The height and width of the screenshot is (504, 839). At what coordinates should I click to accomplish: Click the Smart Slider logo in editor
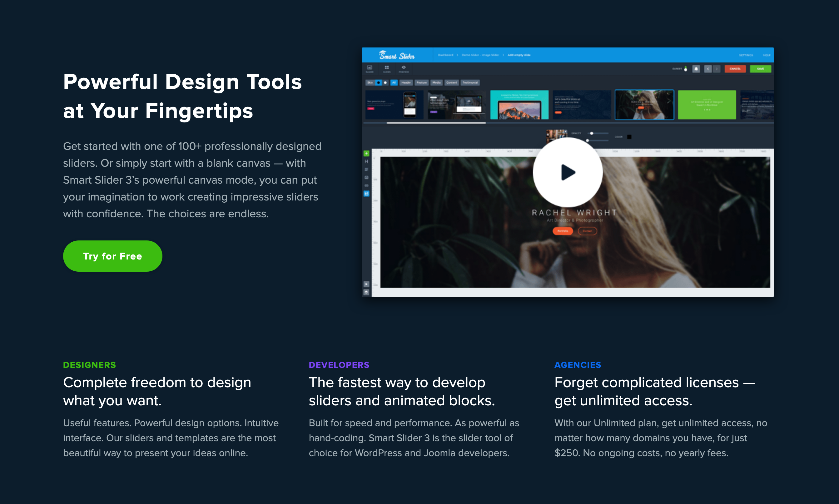coord(397,55)
